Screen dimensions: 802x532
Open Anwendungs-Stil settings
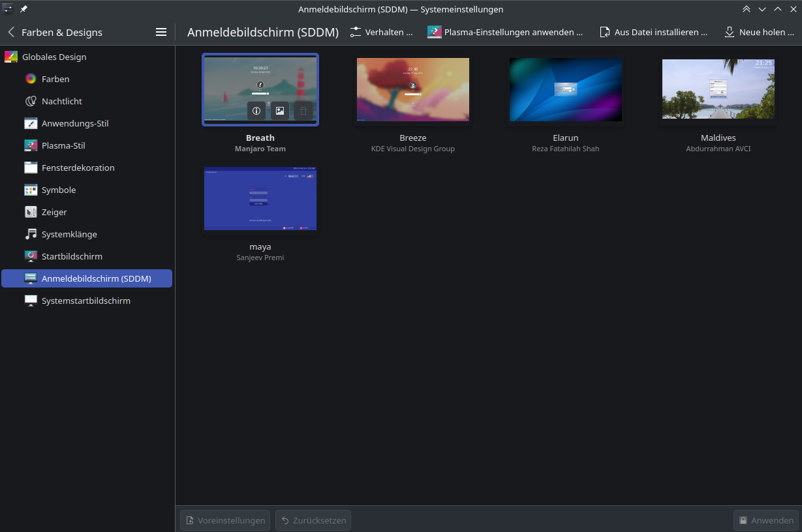tap(87, 123)
